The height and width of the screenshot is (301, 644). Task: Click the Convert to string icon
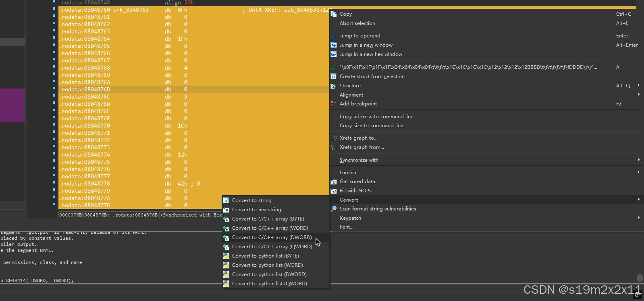[226, 200]
